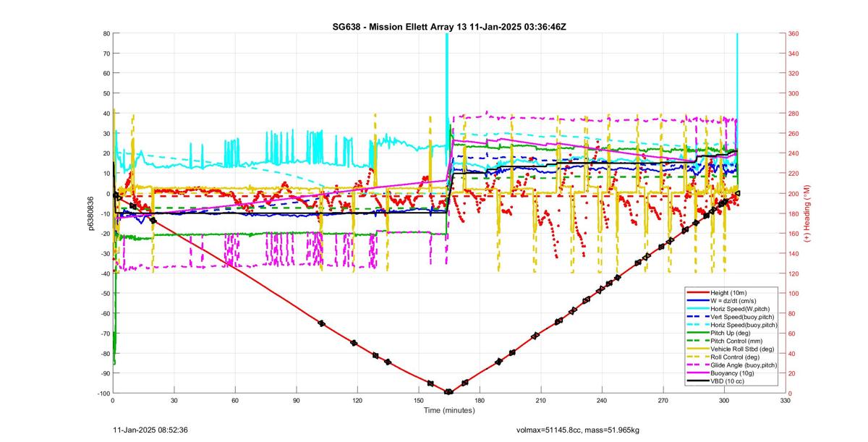Click the 210 tick on the time axis
Image resolution: width=868 pixels, height=442 pixels.
pos(540,400)
